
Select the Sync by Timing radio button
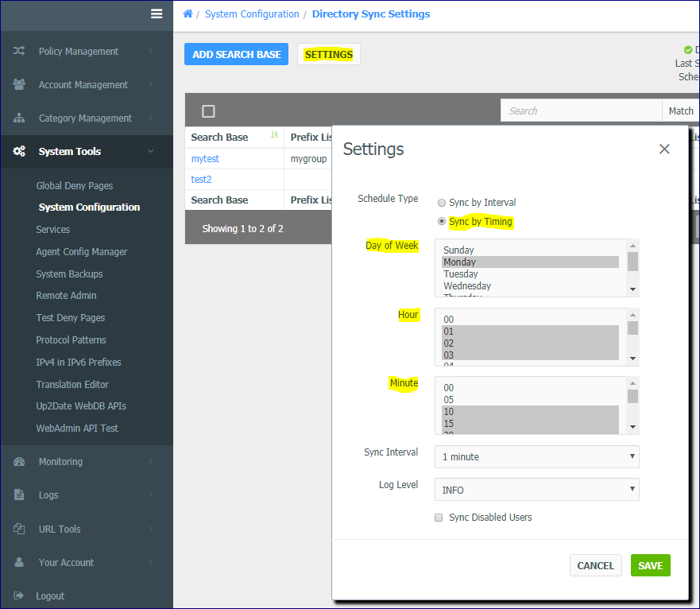coord(442,221)
